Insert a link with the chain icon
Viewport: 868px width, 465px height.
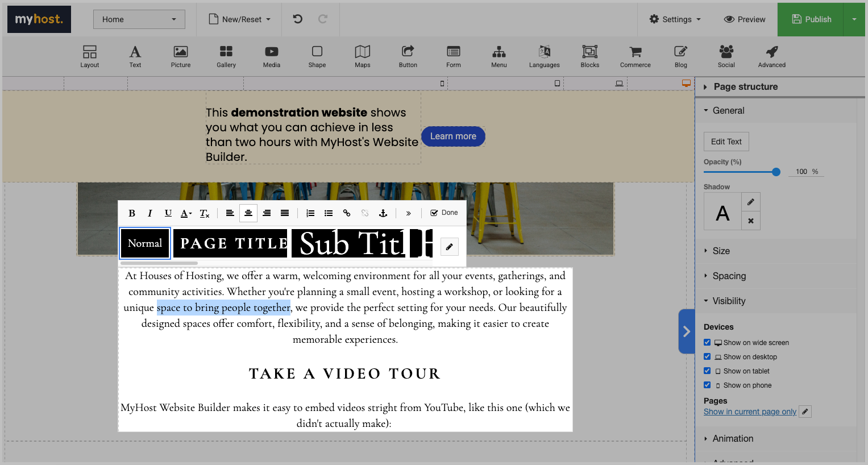(x=347, y=213)
